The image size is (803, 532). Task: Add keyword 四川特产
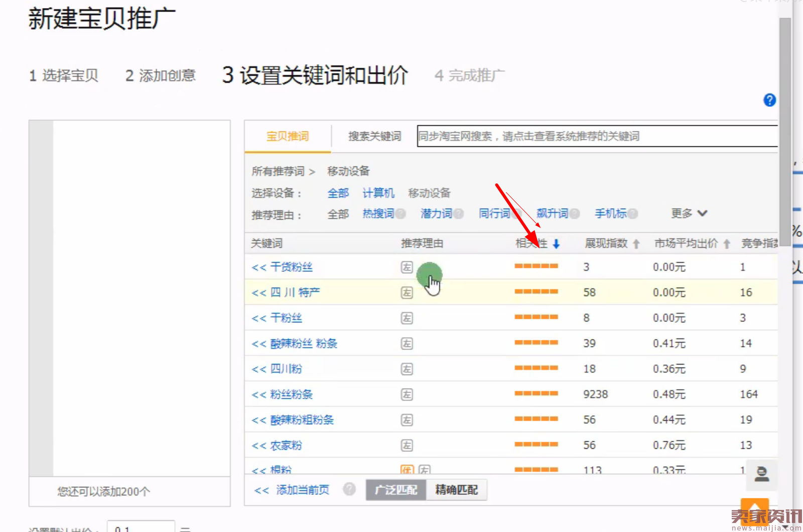point(286,292)
